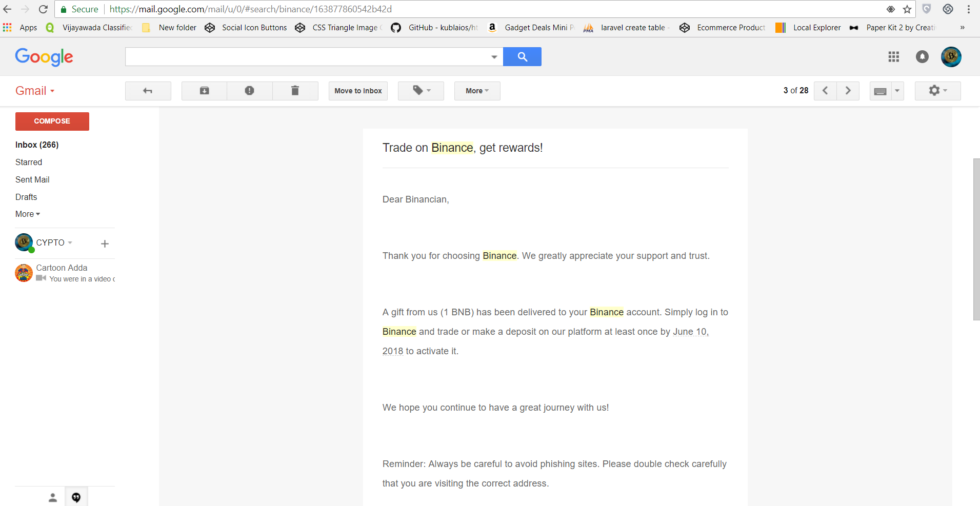Click CYPTO profile avatar in chat

pyautogui.click(x=24, y=242)
